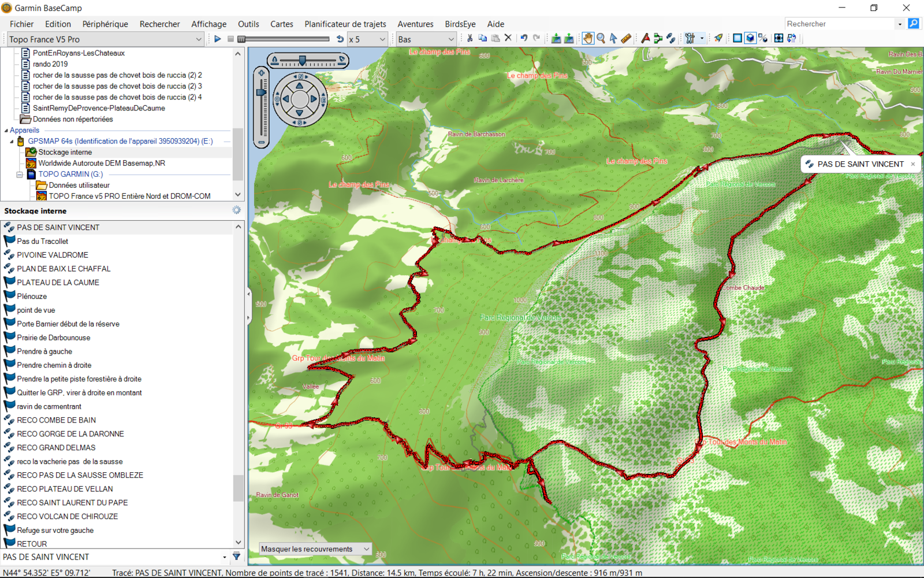Toggle the 3D map view cube

pyautogui.click(x=750, y=38)
